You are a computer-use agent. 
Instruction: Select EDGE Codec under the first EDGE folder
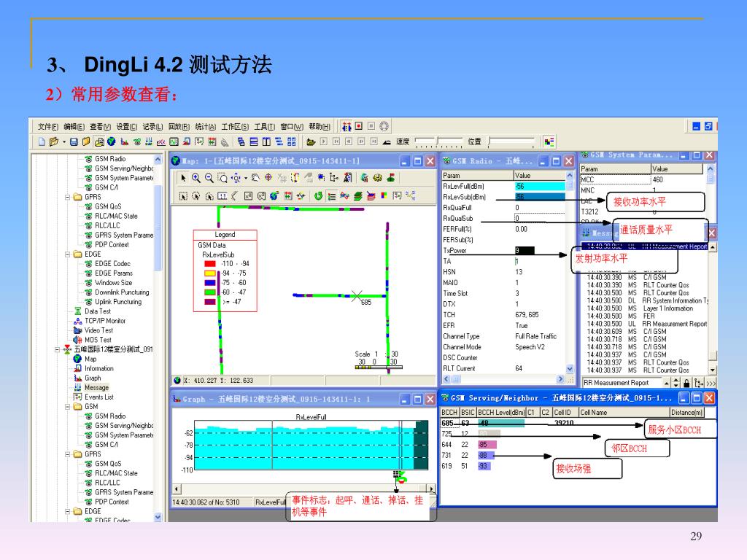(112, 264)
